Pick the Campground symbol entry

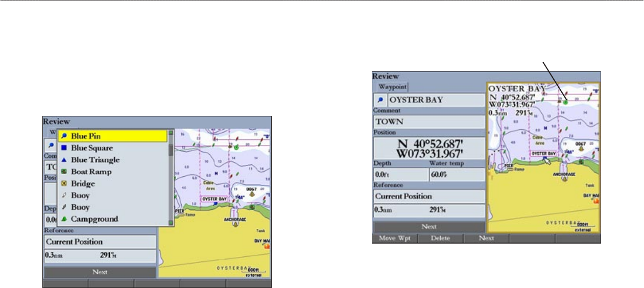[113, 219]
